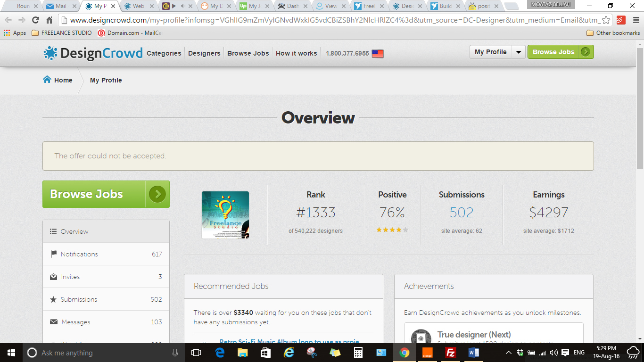Click the browser address bar
This screenshot has width=644, height=362.
click(330, 20)
